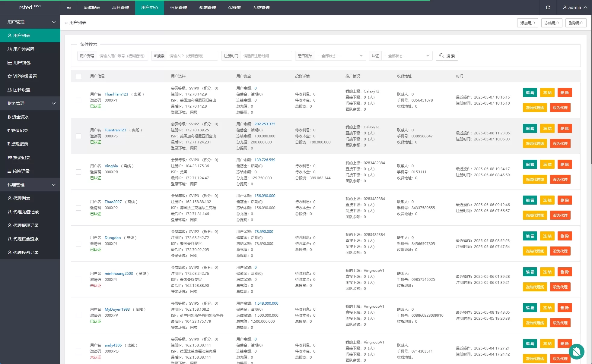Click the 添加用户 button
Image resolution: width=592 pixels, height=364 pixels.
pos(527,23)
